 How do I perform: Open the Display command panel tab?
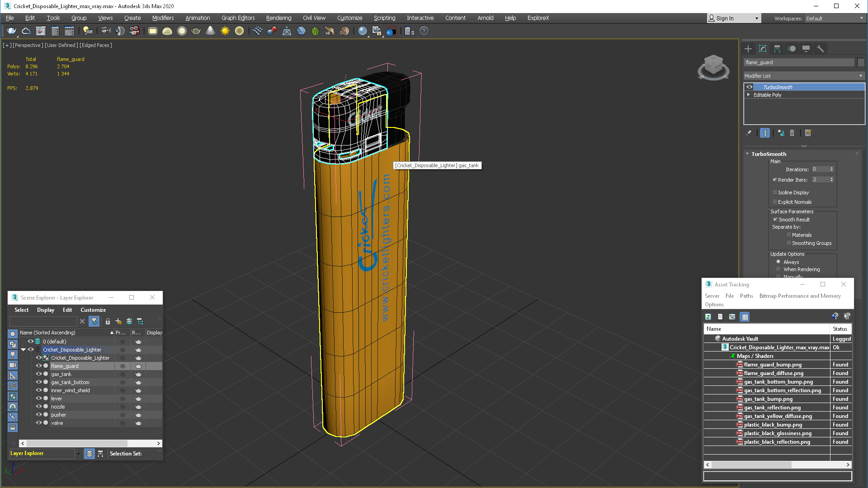point(806,49)
